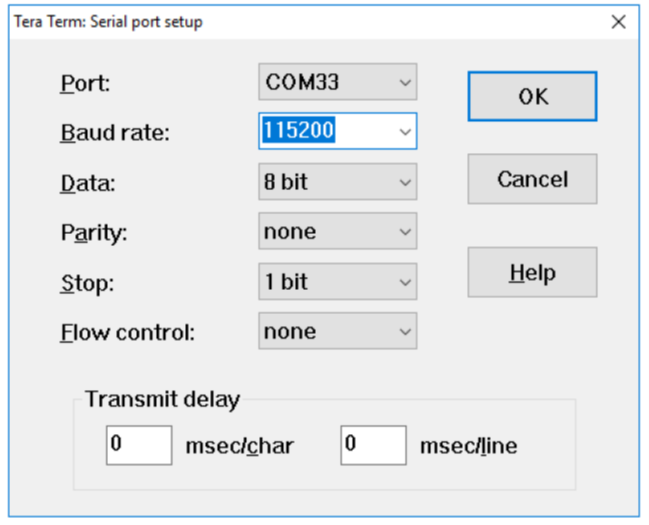
Task: Click the Baud rate label
Action: point(115,133)
